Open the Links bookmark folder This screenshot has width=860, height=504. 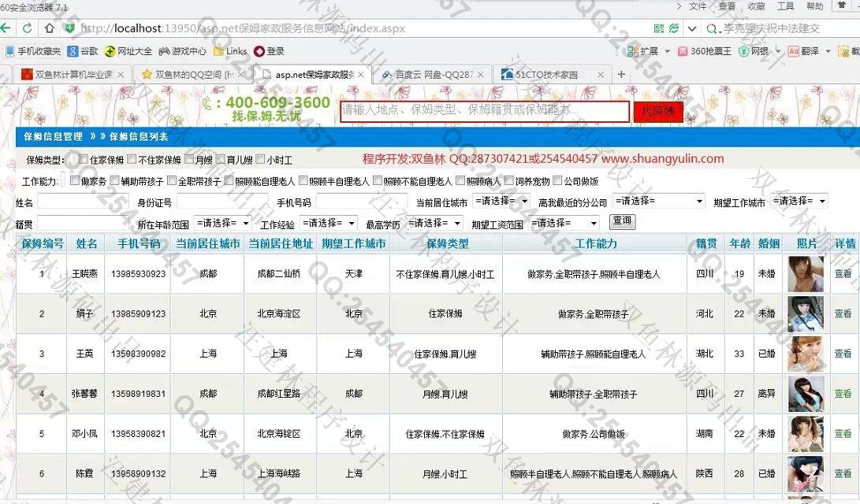pos(230,51)
